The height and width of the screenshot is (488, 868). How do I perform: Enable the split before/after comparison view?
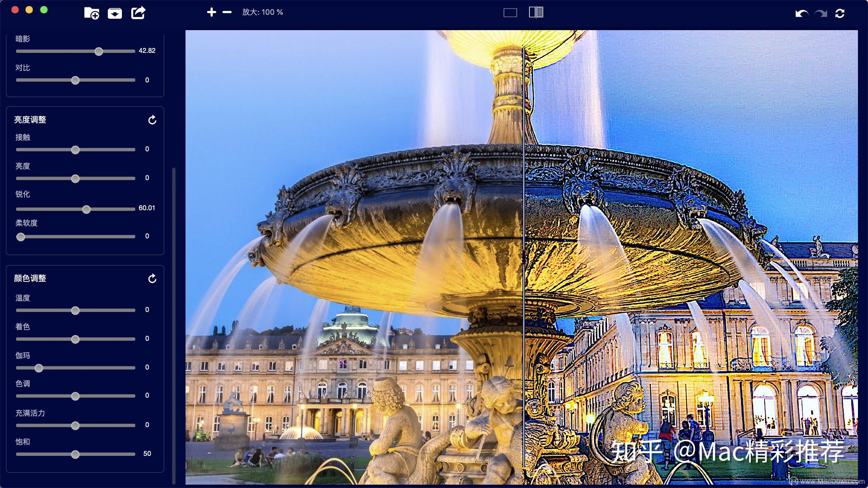[x=537, y=12]
